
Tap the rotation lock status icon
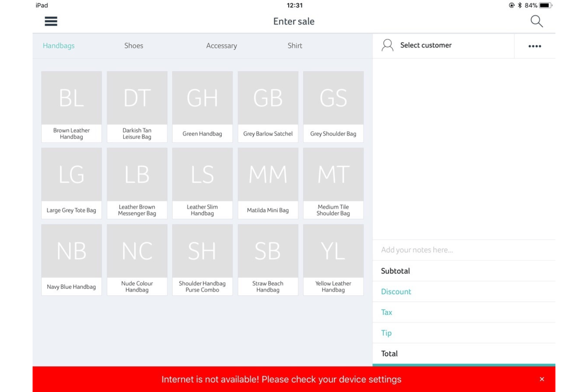click(x=512, y=5)
